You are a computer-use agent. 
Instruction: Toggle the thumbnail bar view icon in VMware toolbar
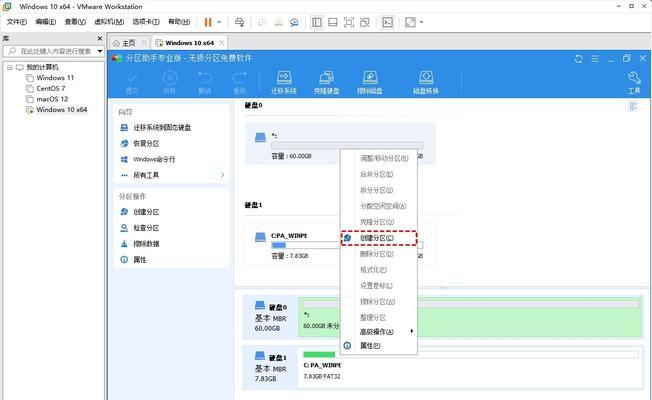[333, 22]
